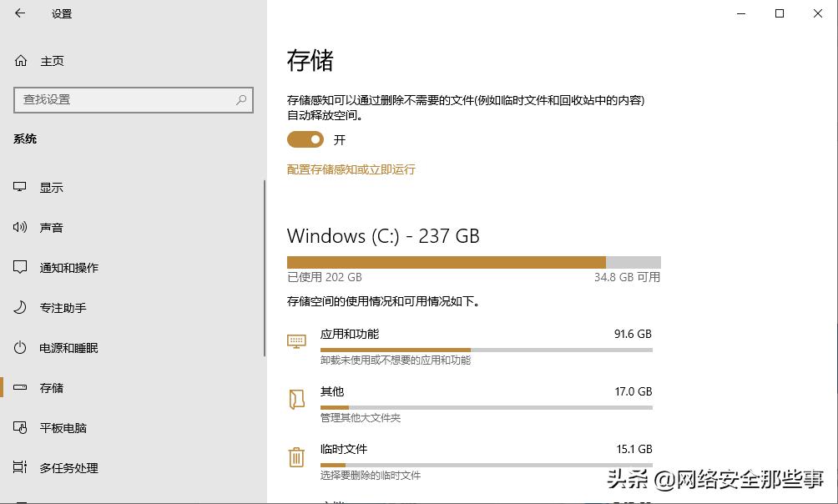838x504 pixels.
Task: Select the 专注助手 icon
Action: (19, 307)
